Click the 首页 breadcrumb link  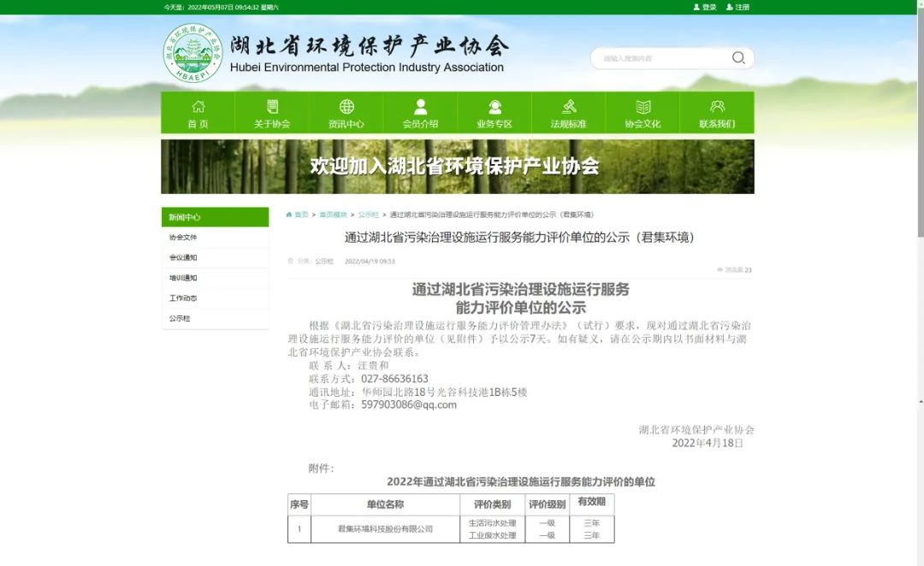pyautogui.click(x=300, y=215)
